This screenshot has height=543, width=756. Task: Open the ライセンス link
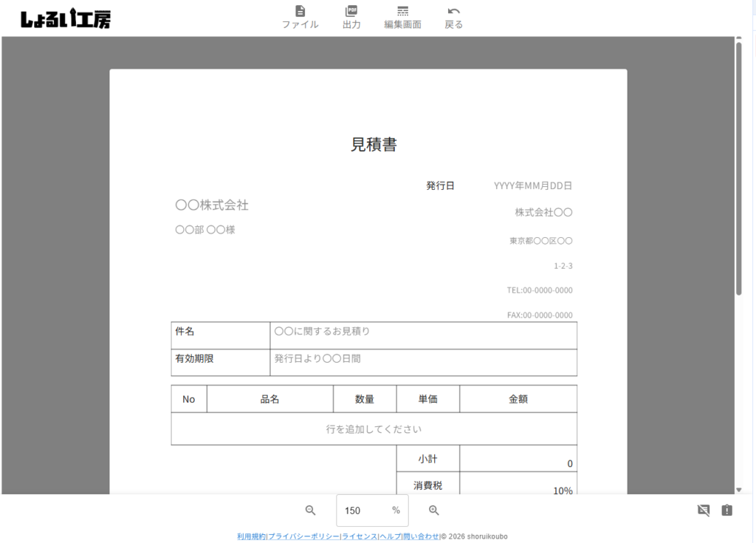click(x=360, y=536)
